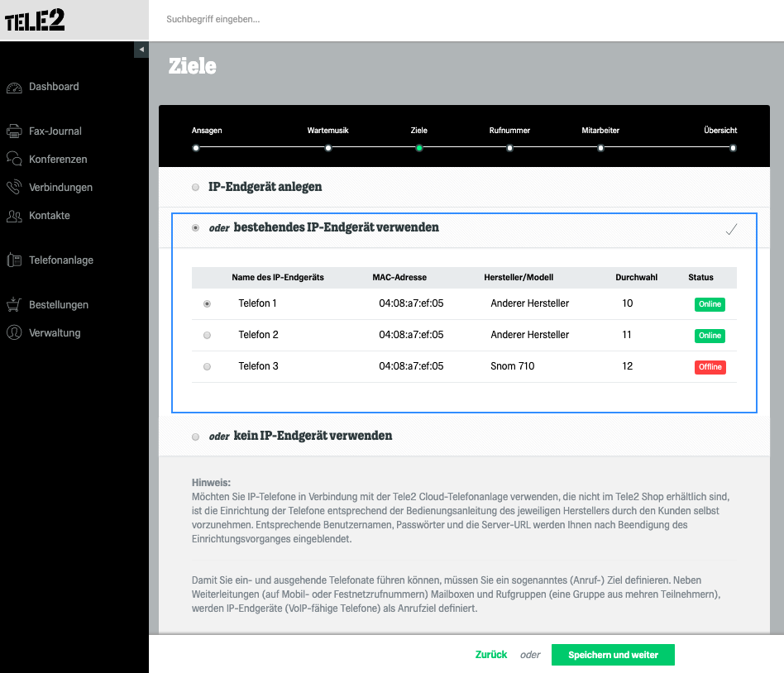Click the Kontakte people icon
This screenshot has height=673, width=784.
click(x=14, y=216)
